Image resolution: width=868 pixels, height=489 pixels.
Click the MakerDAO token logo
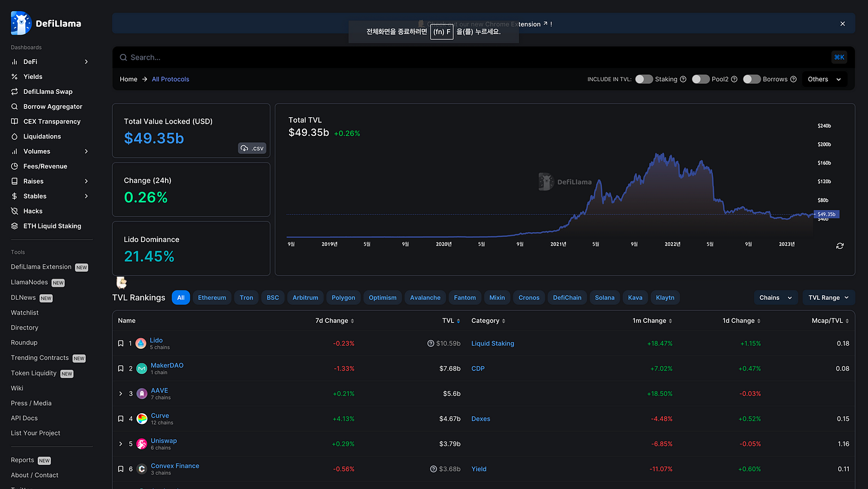pyautogui.click(x=141, y=369)
